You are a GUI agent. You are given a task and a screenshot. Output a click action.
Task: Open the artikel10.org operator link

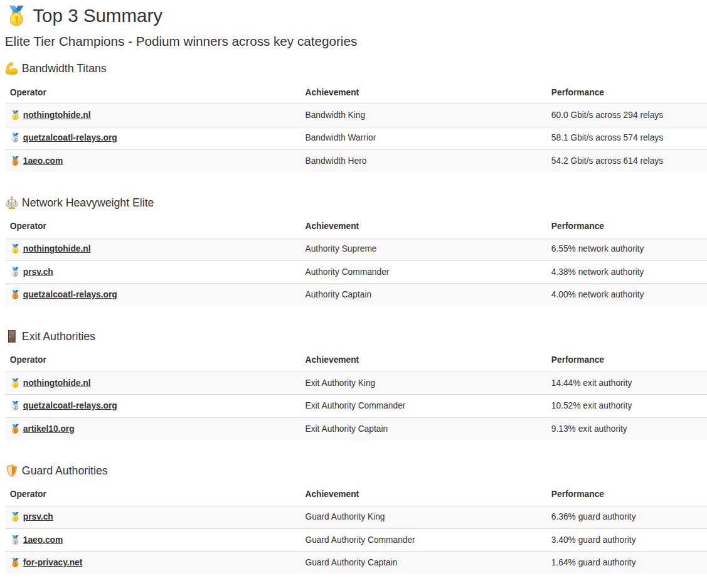coord(48,429)
